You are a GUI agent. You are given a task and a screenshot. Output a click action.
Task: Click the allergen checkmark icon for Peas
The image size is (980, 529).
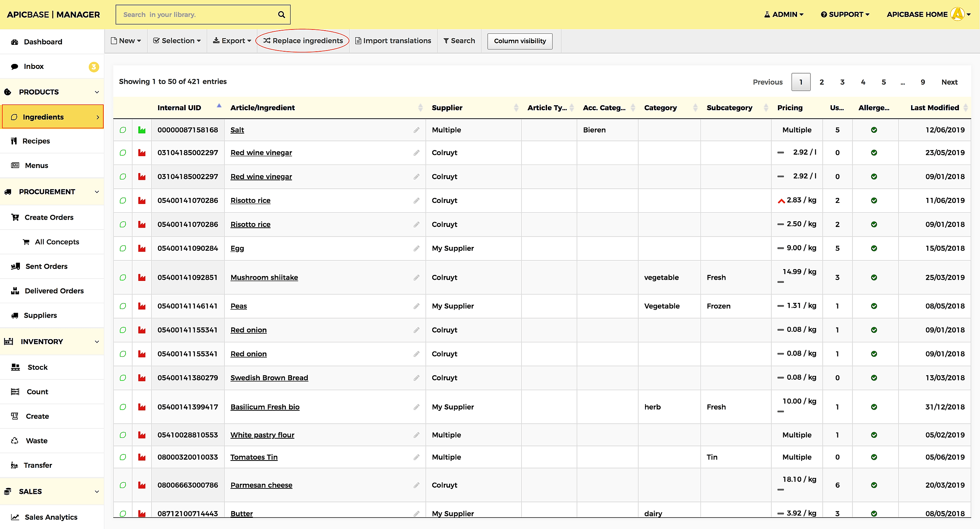pyautogui.click(x=874, y=306)
